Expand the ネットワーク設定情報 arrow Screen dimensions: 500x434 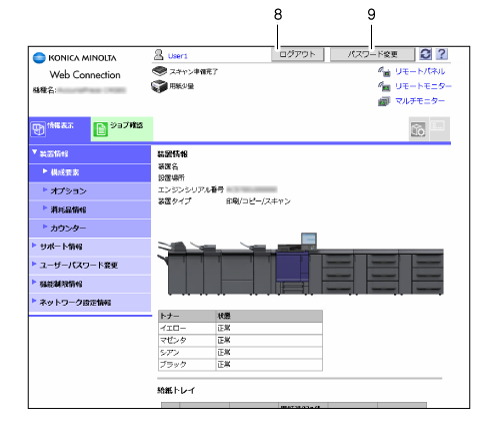click(34, 301)
